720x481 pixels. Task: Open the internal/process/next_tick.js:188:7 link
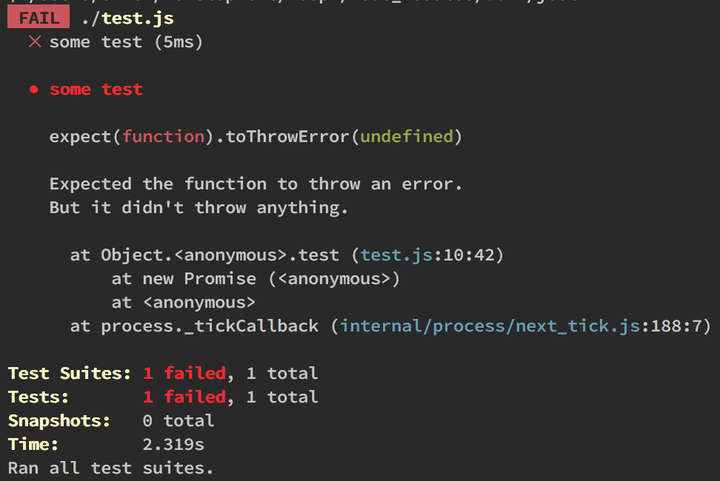(x=525, y=326)
